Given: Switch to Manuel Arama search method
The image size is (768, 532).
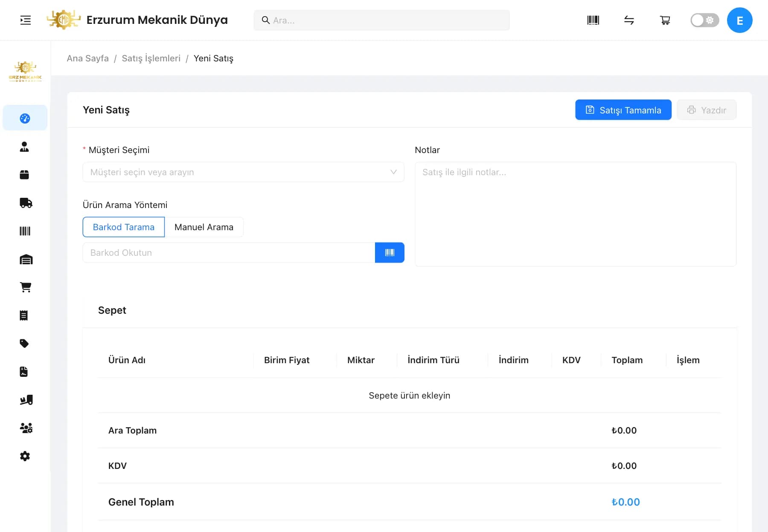Looking at the screenshot, I should (204, 227).
